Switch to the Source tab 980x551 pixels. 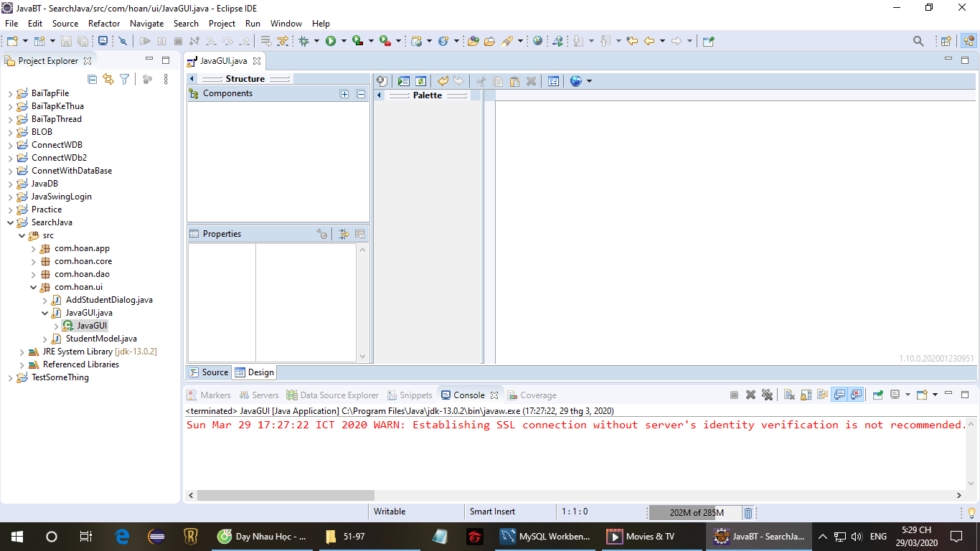(x=209, y=372)
